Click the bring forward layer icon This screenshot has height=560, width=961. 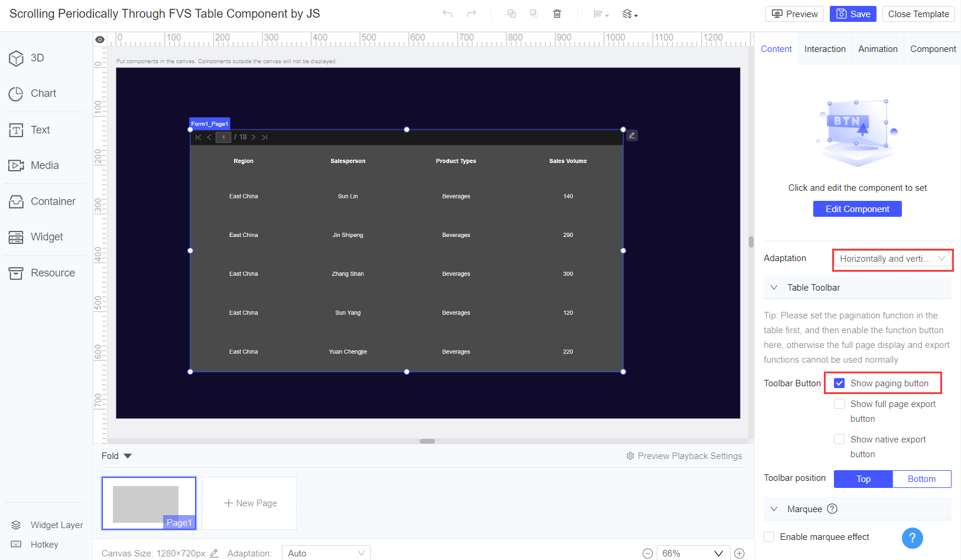[512, 14]
